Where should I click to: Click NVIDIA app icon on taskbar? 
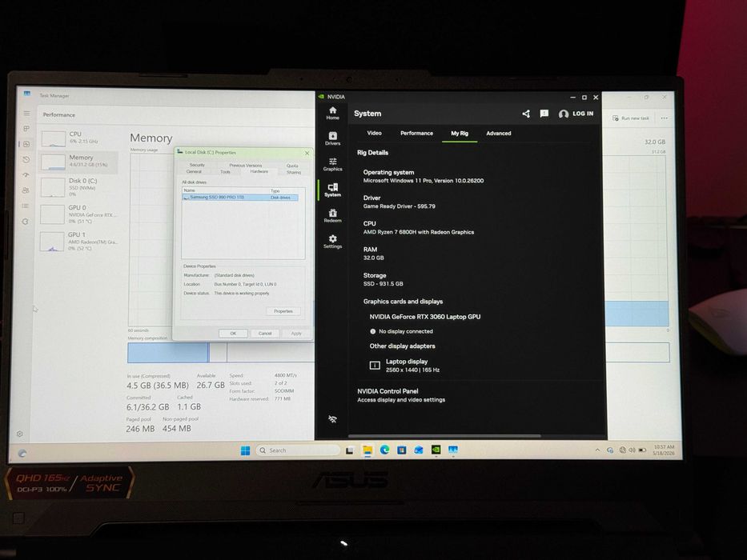coord(436,449)
